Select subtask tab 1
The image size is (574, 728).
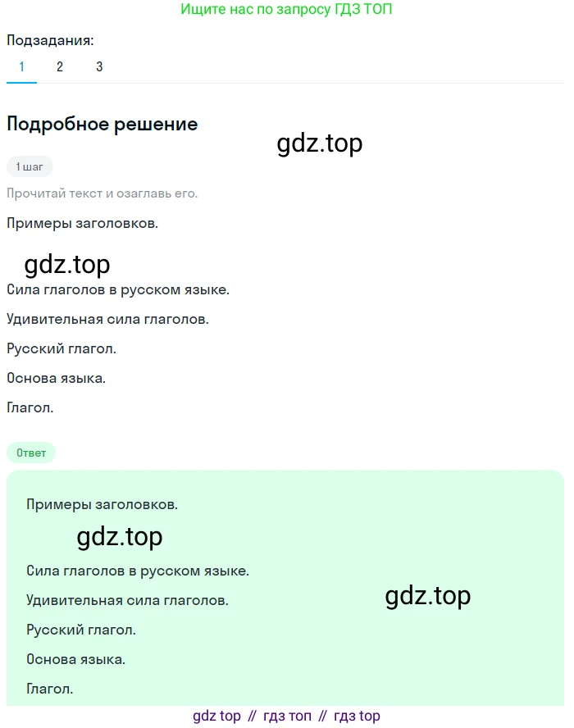click(x=21, y=67)
